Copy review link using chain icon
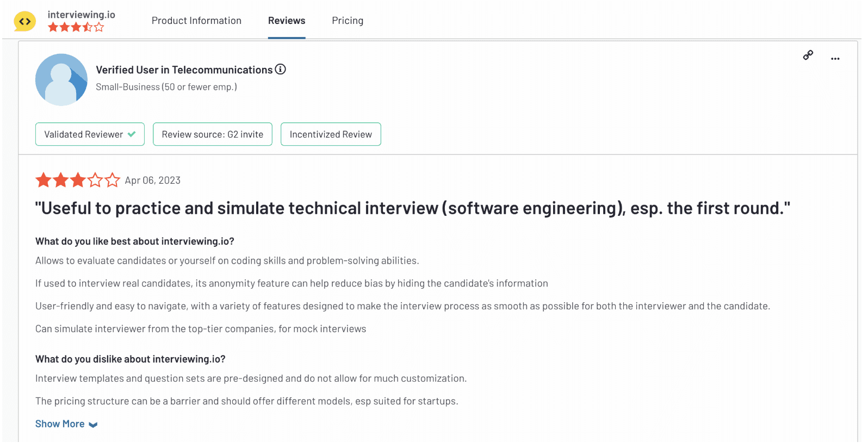868x448 pixels. pos(808,55)
